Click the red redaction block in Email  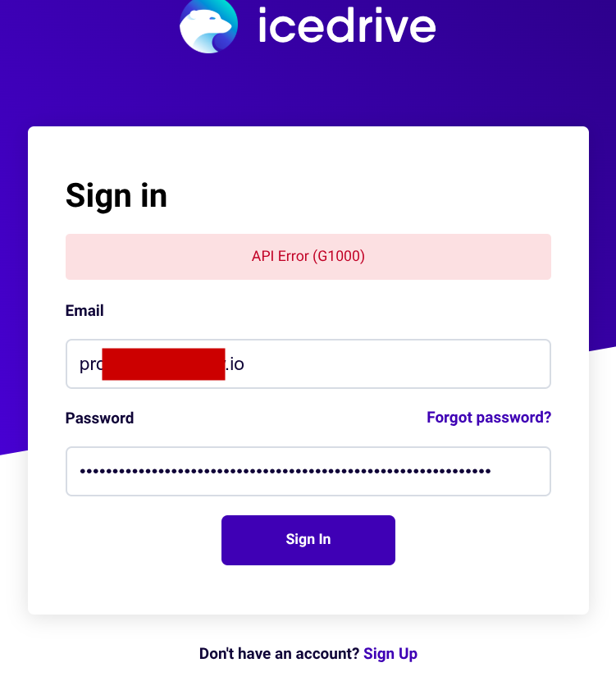163,363
